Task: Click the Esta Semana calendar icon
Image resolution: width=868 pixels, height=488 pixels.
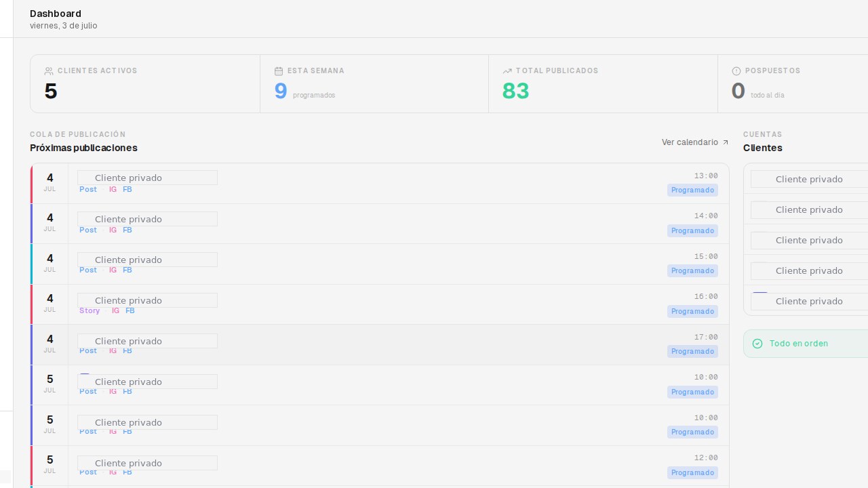Action: [x=278, y=71]
